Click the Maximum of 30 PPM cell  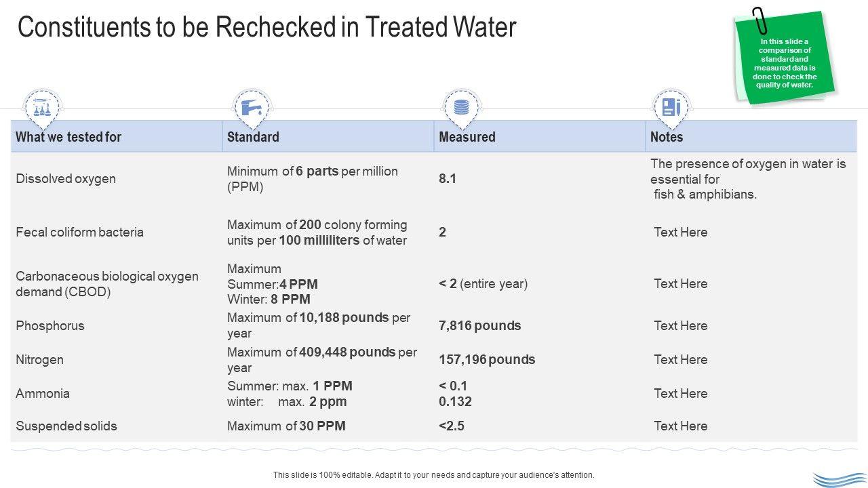pos(286,426)
